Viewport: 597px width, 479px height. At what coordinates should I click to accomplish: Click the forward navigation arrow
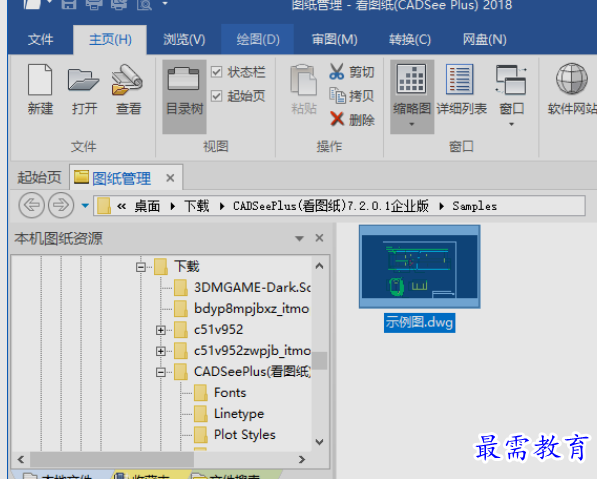coord(61,205)
